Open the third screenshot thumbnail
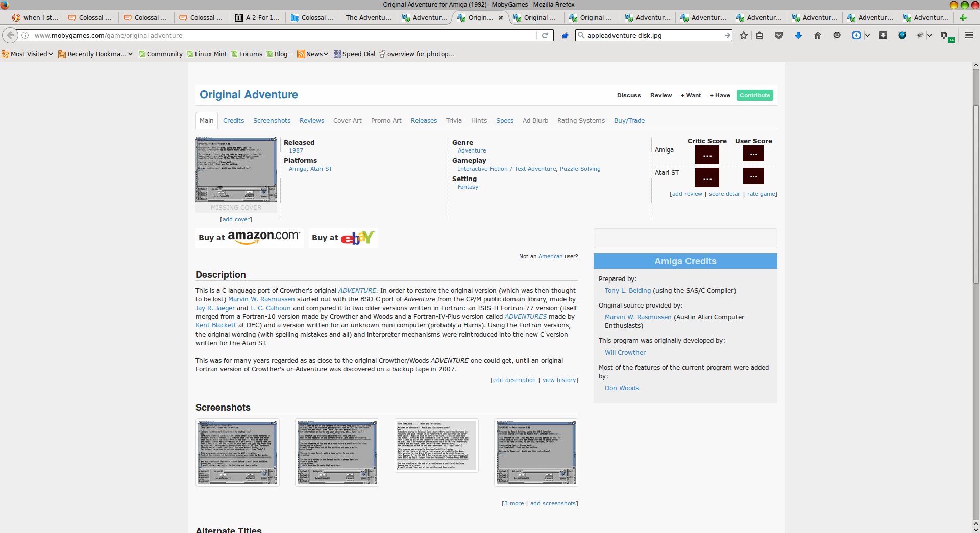Image resolution: width=980 pixels, height=533 pixels. coord(436,446)
